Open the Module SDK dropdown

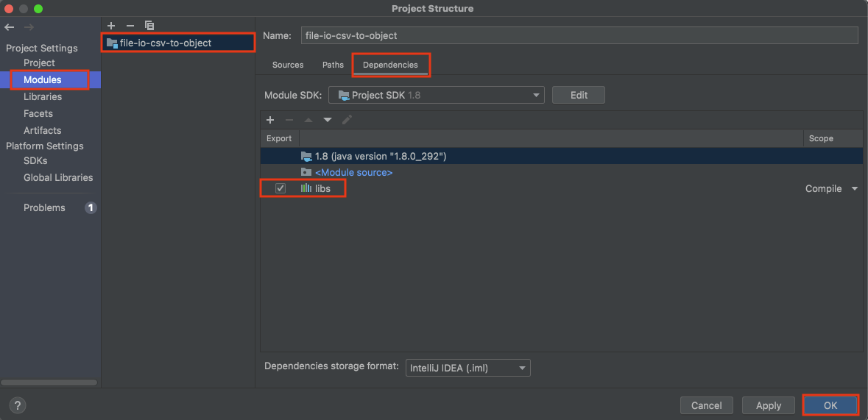(437, 95)
